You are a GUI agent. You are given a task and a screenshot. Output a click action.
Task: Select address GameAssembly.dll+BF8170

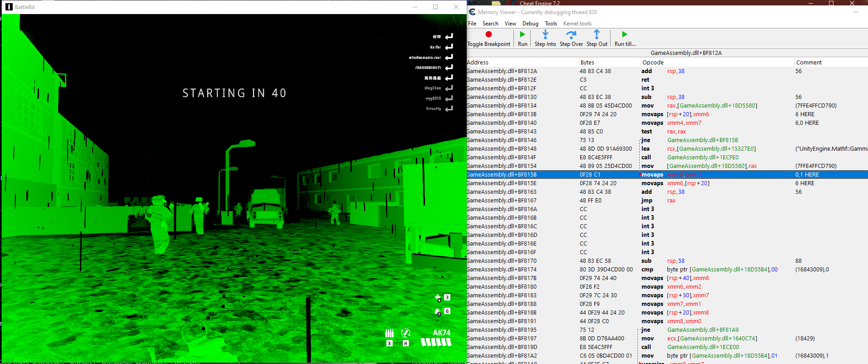coord(502,261)
